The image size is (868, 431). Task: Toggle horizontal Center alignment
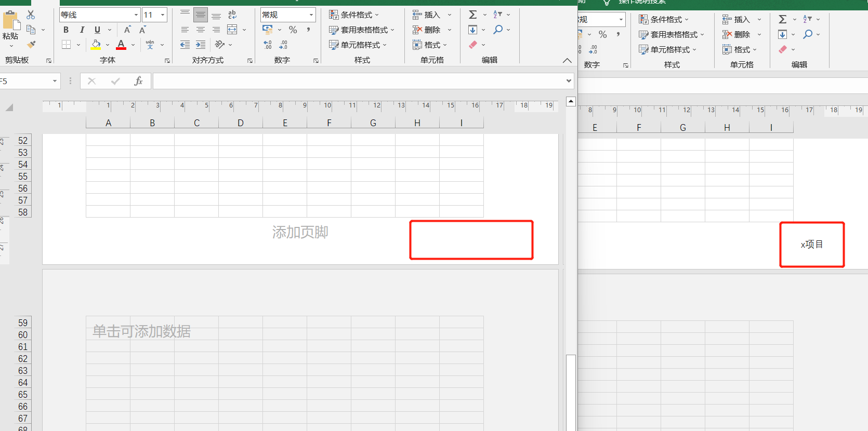tap(201, 30)
